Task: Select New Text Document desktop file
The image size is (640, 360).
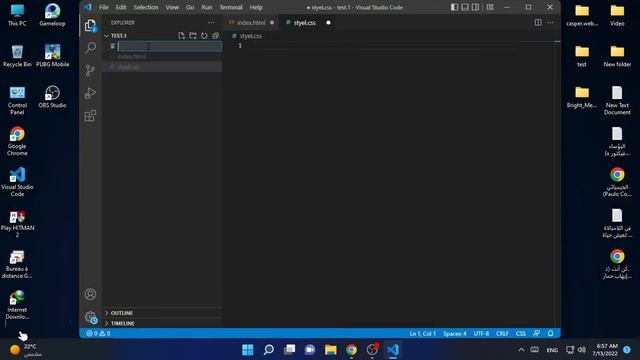Action: (617, 100)
